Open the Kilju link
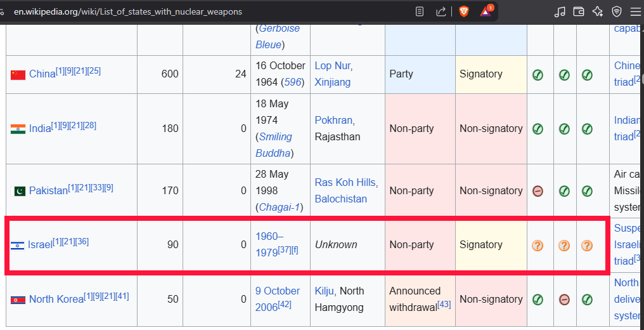 click(x=325, y=291)
